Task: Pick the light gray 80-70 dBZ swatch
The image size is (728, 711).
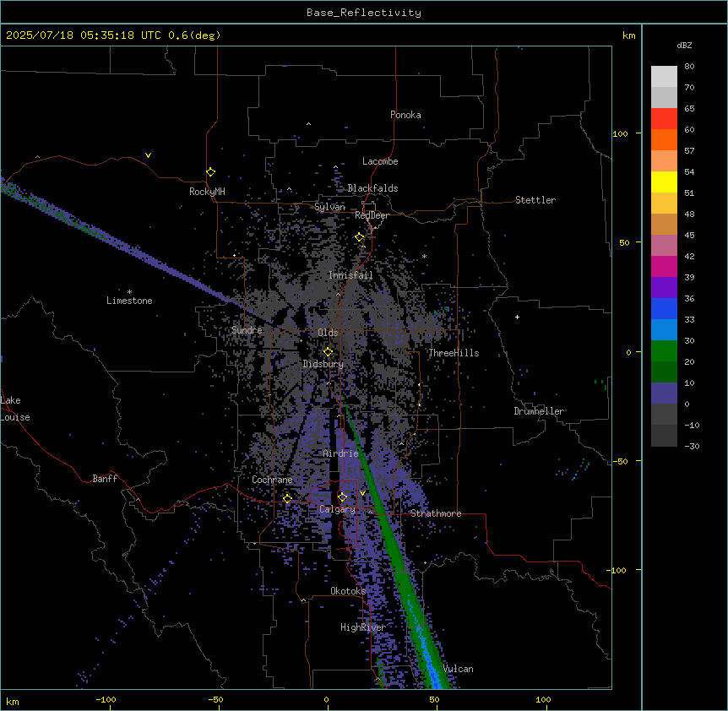Action: click(664, 77)
